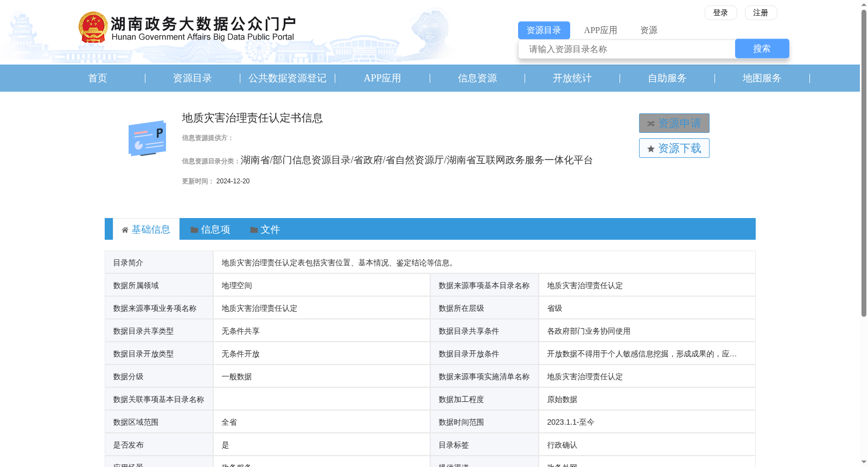Click the 无条件开放 value cell
Screen dimensions: 868x467
click(322, 354)
